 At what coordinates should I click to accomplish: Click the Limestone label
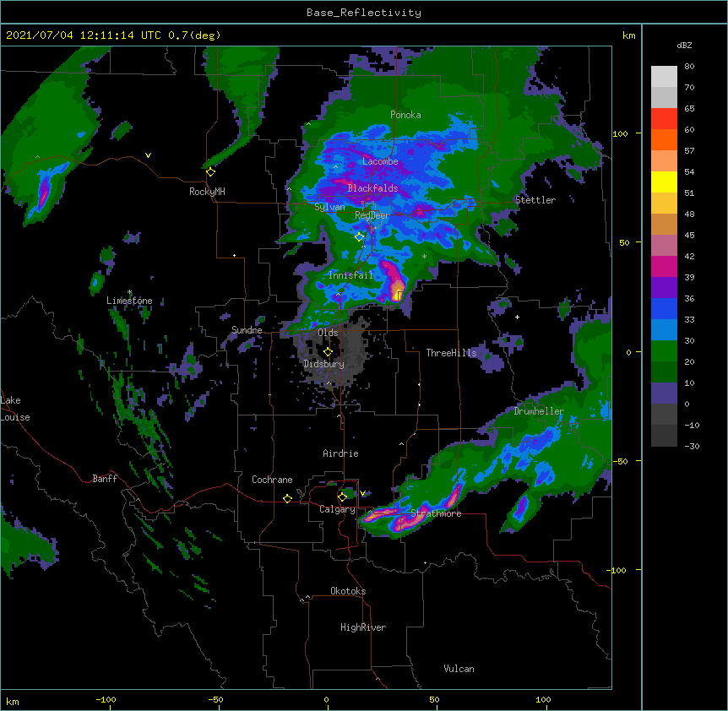(x=129, y=301)
